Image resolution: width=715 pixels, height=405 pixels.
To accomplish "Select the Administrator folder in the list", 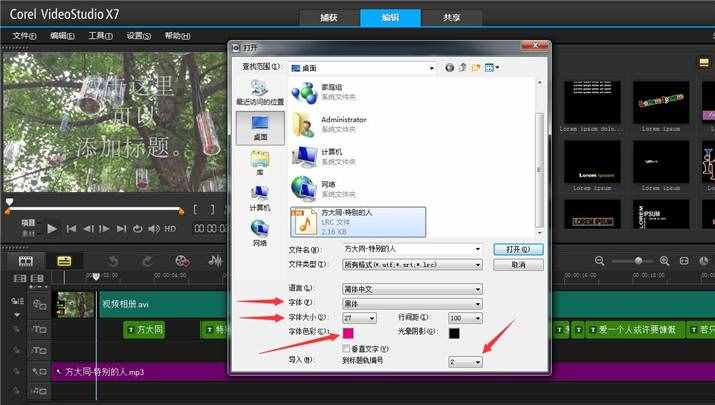I will [x=330, y=124].
